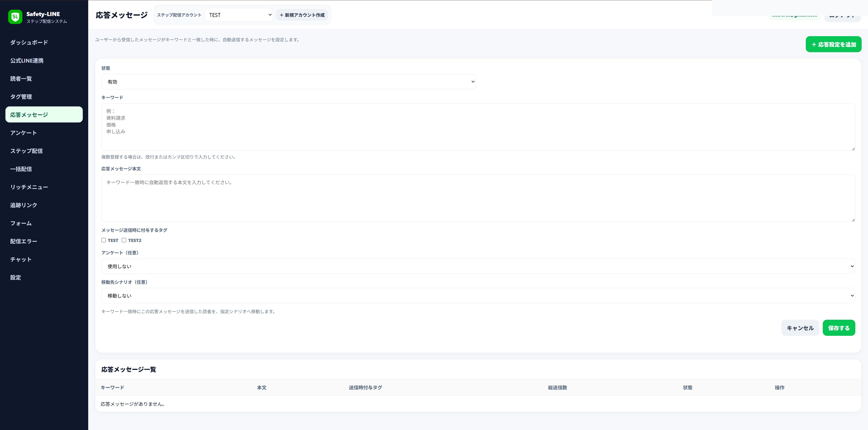Click the 総送信数 column header
Viewport: 868px width, 430px height.
point(557,388)
